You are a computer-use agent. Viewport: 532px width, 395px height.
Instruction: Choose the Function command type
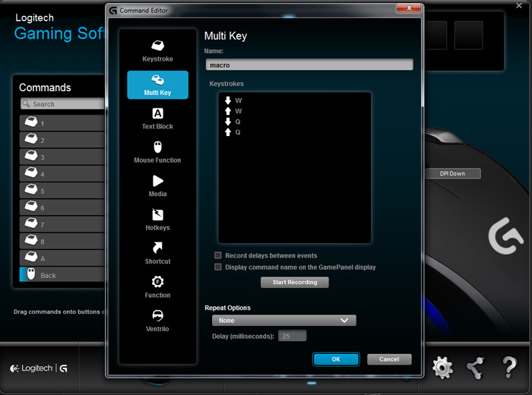[x=157, y=287]
